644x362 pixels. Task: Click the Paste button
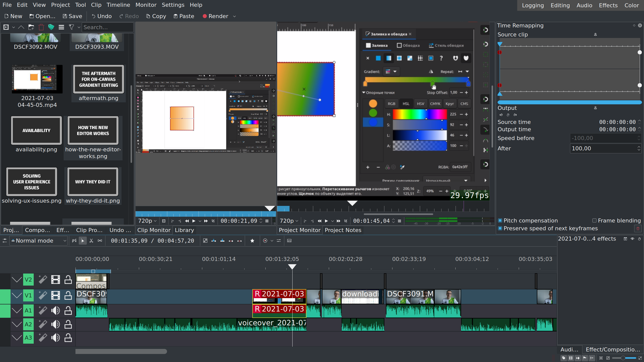click(x=184, y=16)
